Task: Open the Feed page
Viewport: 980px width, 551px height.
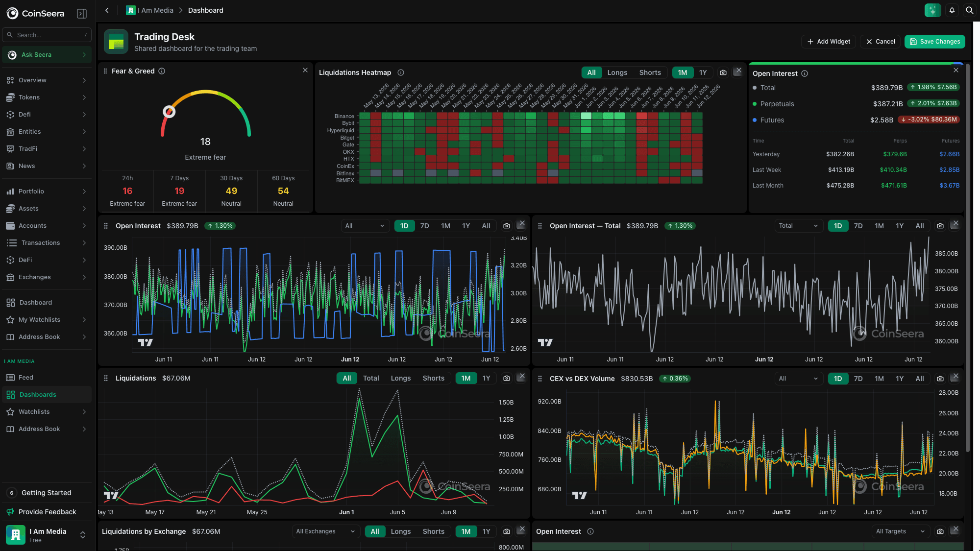Action: pos(47,378)
